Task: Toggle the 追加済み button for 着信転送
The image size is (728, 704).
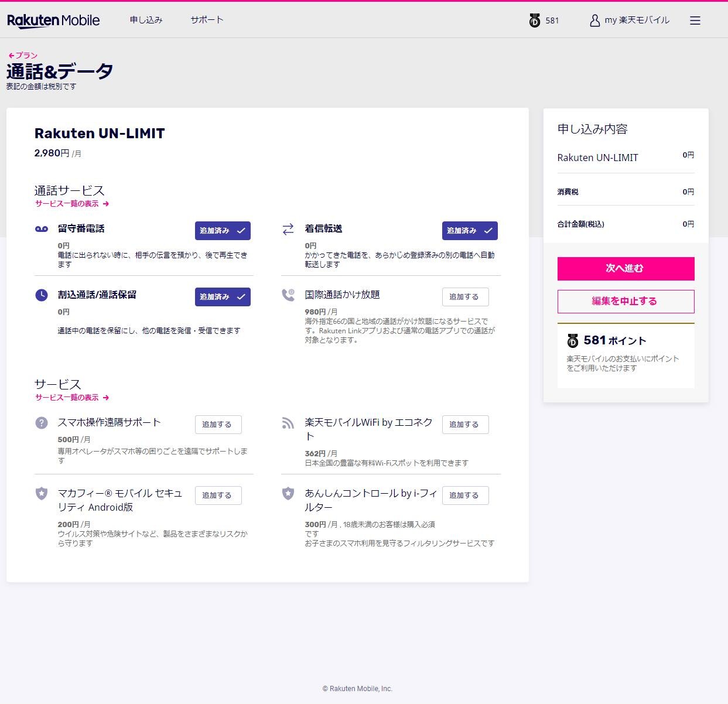Action: (x=470, y=231)
